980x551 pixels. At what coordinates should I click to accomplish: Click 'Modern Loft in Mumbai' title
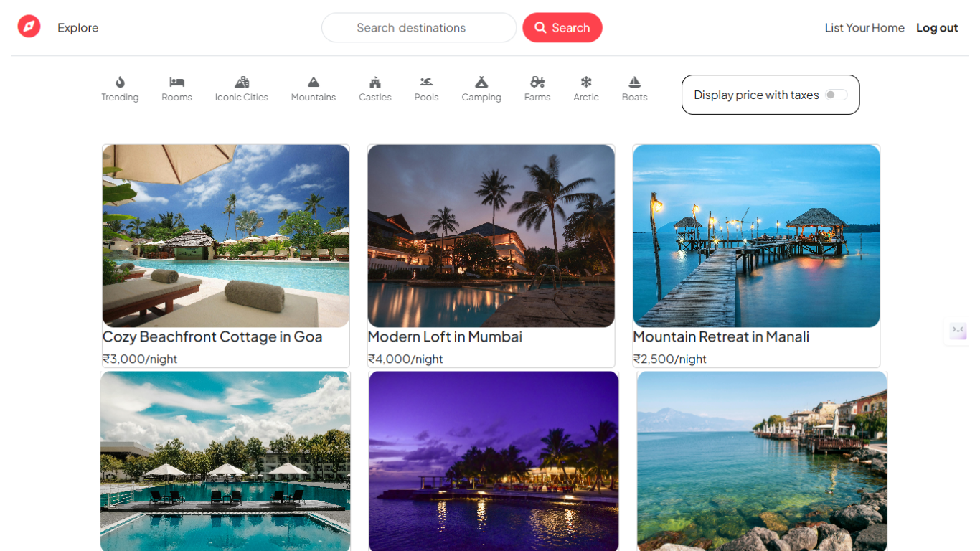coord(445,336)
